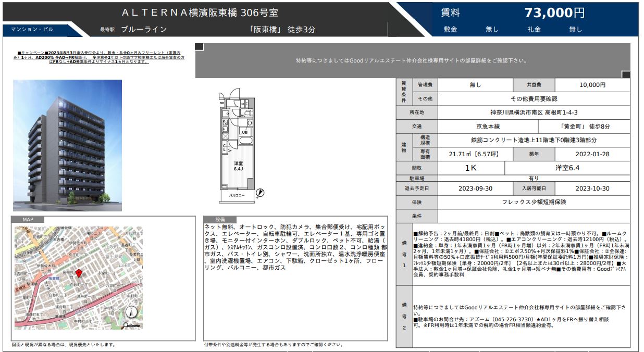Click the "敷金" label

click(x=450, y=30)
